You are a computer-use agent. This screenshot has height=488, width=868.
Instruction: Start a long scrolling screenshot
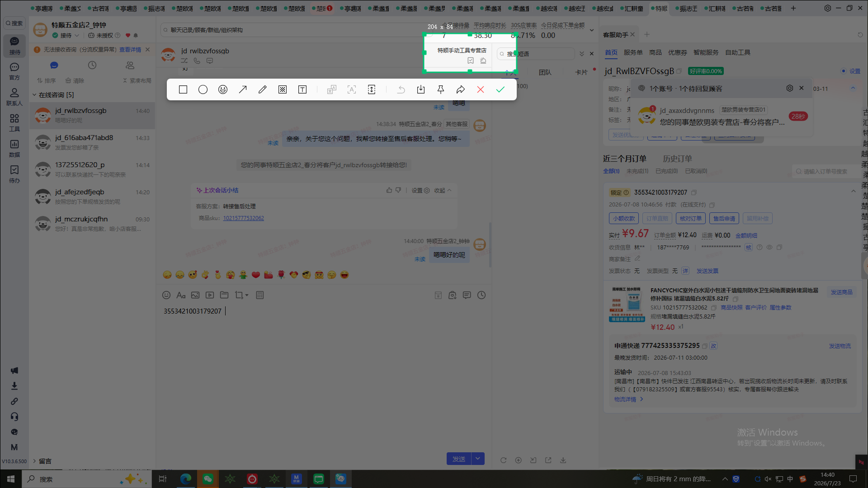[x=372, y=89]
